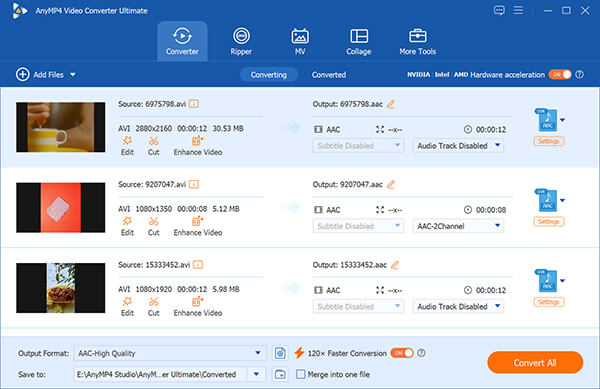Screen dimensions: 600x389
Task: Open AAC format icon for 15333452.aac
Action: pyautogui.click(x=546, y=280)
